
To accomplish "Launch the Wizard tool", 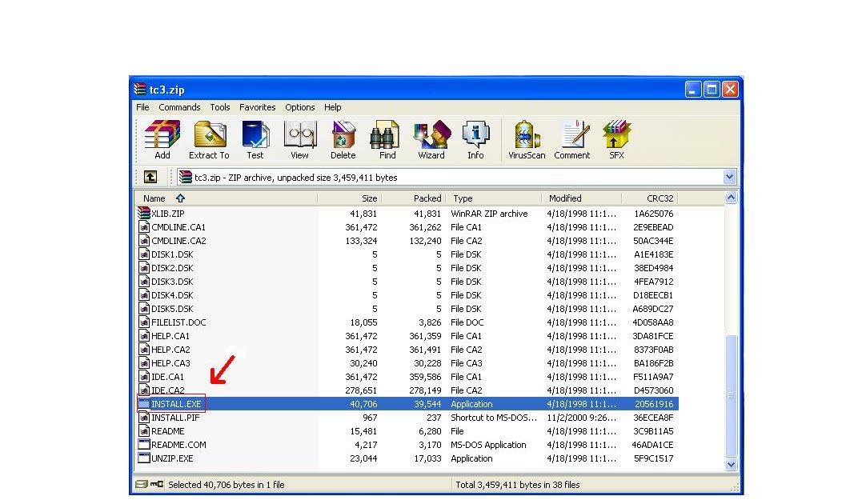I will coord(431,140).
